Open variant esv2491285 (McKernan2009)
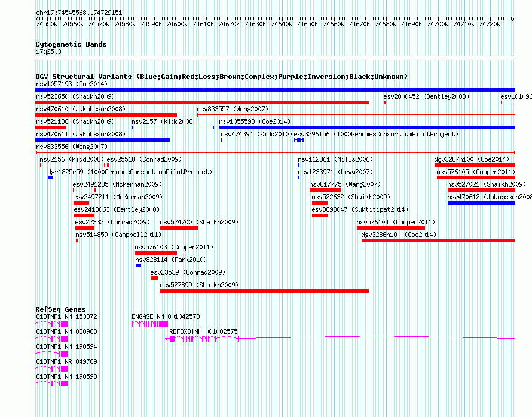This screenshot has height=417, width=532. [117, 184]
